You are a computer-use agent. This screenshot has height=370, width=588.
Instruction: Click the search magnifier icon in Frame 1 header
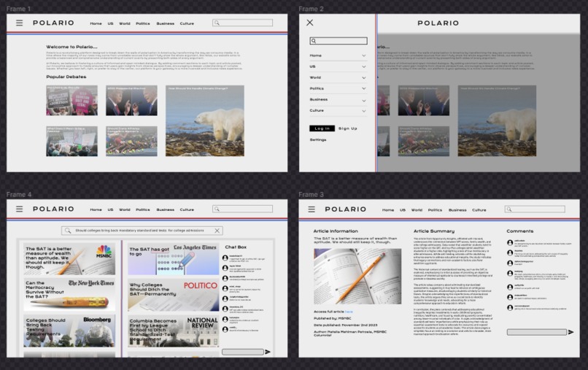coord(217,23)
